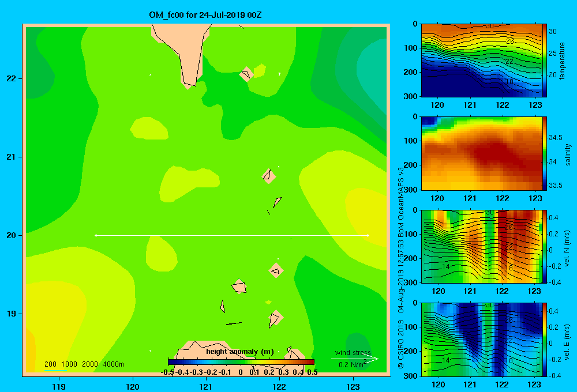Screen dimensions: 577x392
Task: Pick the vel. E panel color scale
Action: pos(545,340)
